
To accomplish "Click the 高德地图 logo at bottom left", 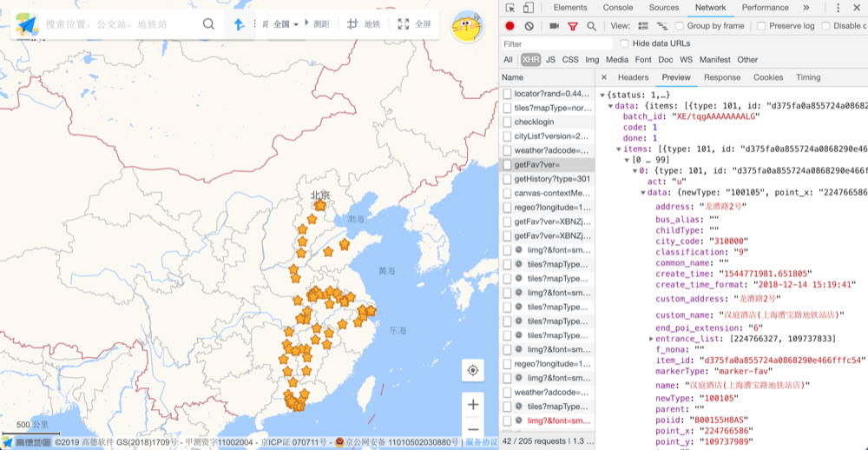I will click(27, 441).
